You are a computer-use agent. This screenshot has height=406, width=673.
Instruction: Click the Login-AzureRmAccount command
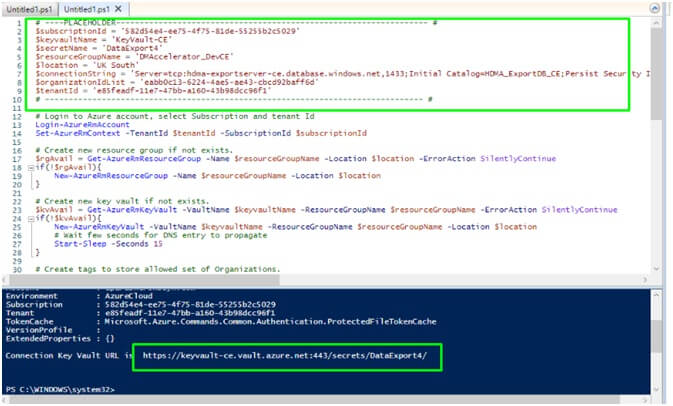82,125
